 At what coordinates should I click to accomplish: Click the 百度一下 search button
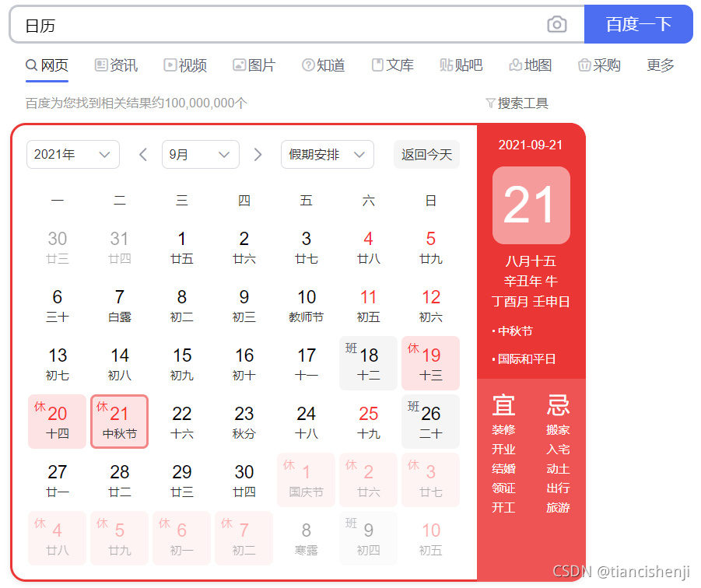coord(639,24)
